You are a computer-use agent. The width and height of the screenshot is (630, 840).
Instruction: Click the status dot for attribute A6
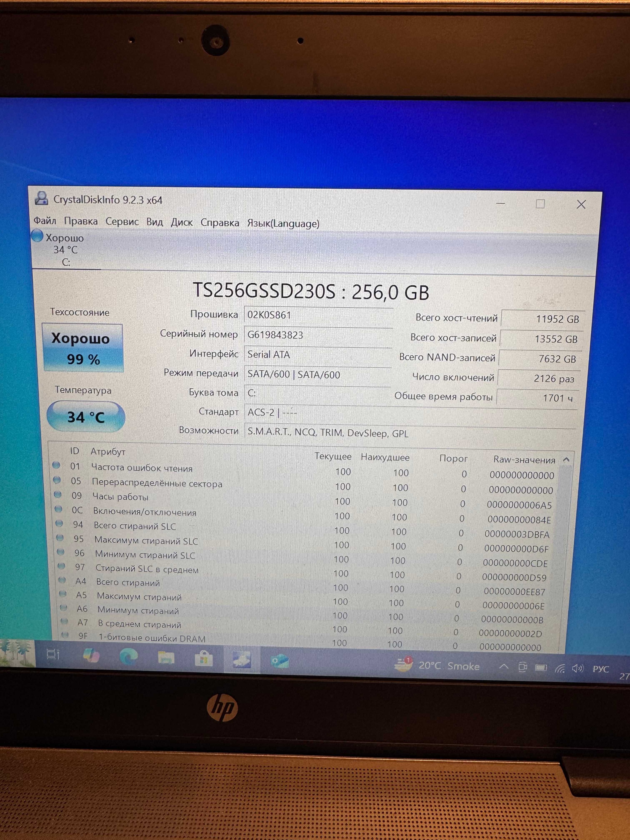tap(64, 607)
